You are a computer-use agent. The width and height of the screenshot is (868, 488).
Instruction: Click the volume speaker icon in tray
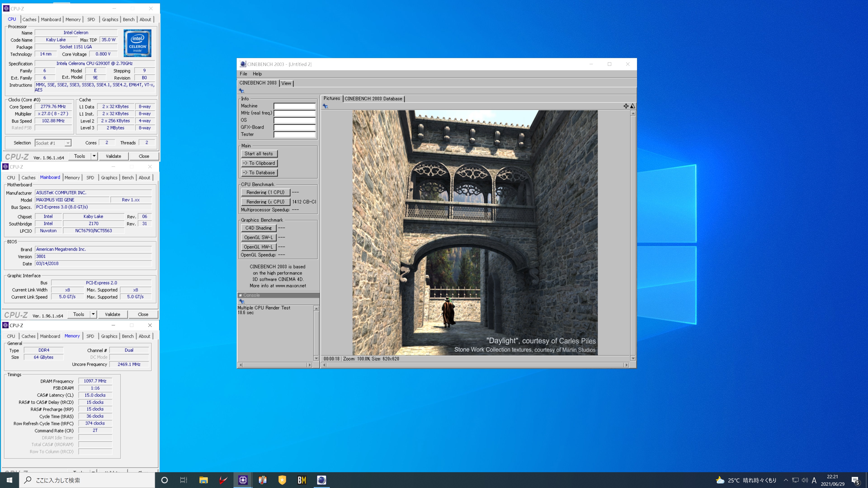tap(805, 480)
